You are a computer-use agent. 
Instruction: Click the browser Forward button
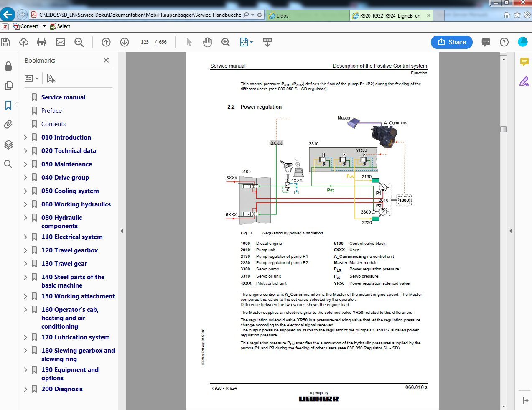click(22, 15)
